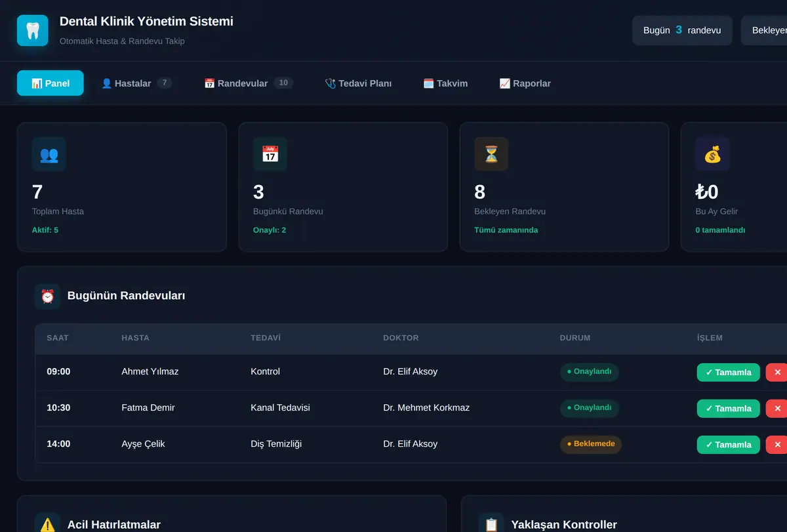The width and height of the screenshot is (787, 532).
Task: Click the clipboard icon beside Yaklaşan Kontroller
Action: pos(491,525)
